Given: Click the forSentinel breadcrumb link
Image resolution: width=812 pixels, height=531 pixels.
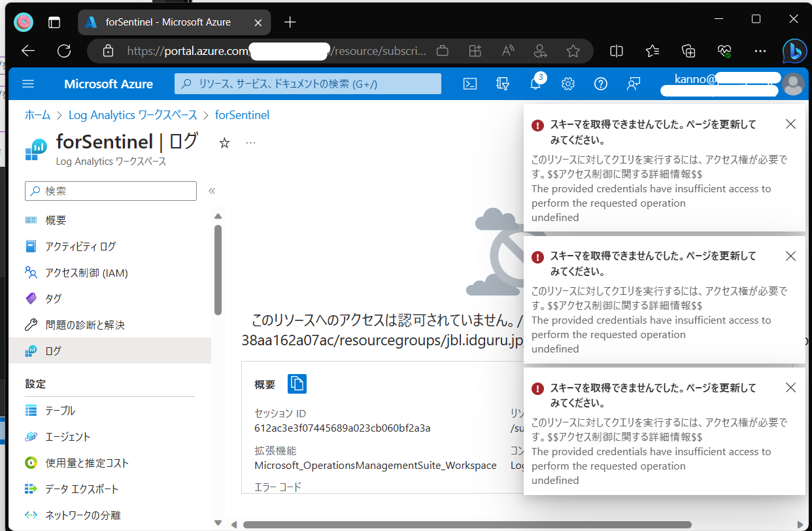Looking at the screenshot, I should 242,115.
